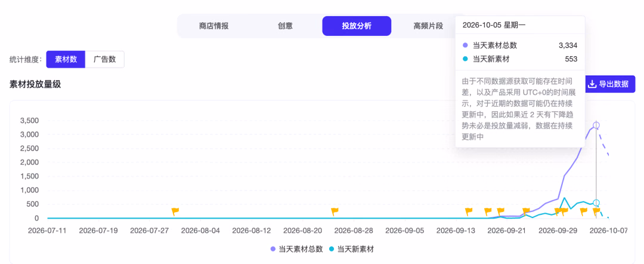This screenshot has height=264, width=644.
Task: Click the 素材投放量级 chart title
Action: pos(35,84)
